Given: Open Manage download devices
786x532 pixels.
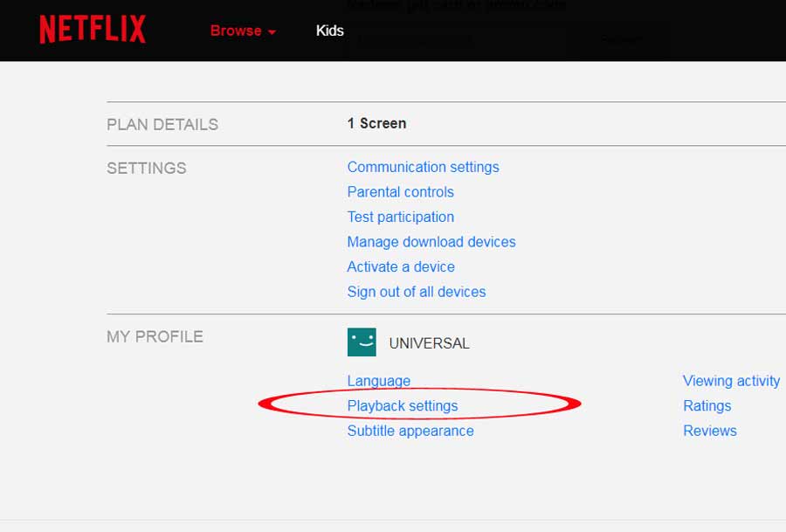Looking at the screenshot, I should [x=431, y=242].
